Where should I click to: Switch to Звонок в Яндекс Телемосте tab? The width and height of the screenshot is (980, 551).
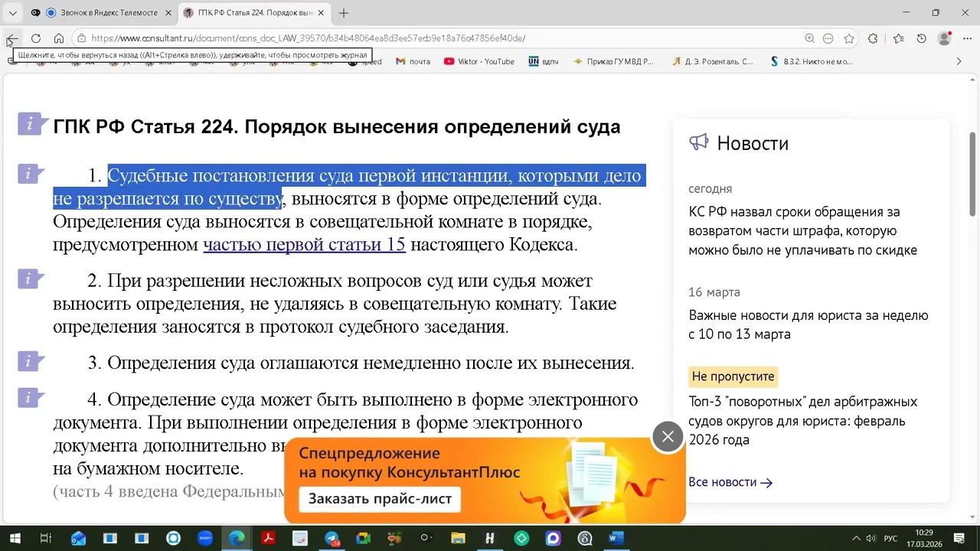(x=100, y=13)
